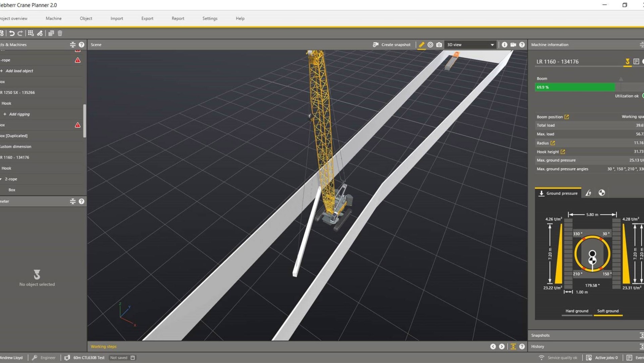Click the warning triangle beside the Box row
The height and width of the screenshot is (363, 644).
[x=77, y=125]
